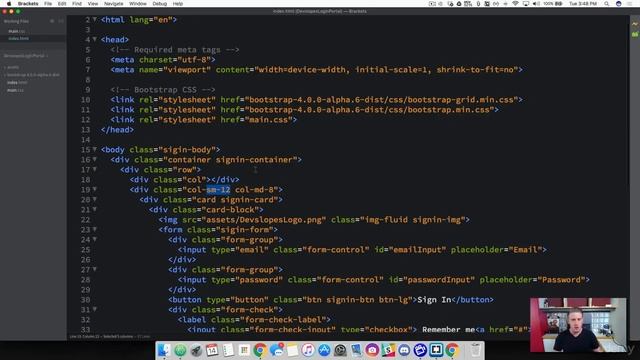The image size is (640, 360).
Task: Open the App Store in dock
Action: 324,350
